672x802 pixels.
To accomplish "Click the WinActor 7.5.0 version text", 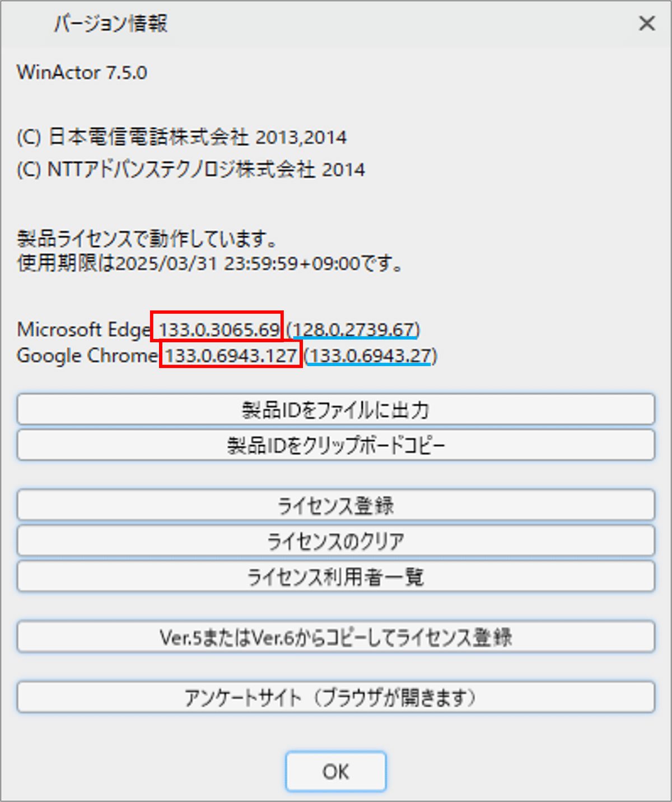I will point(82,72).
